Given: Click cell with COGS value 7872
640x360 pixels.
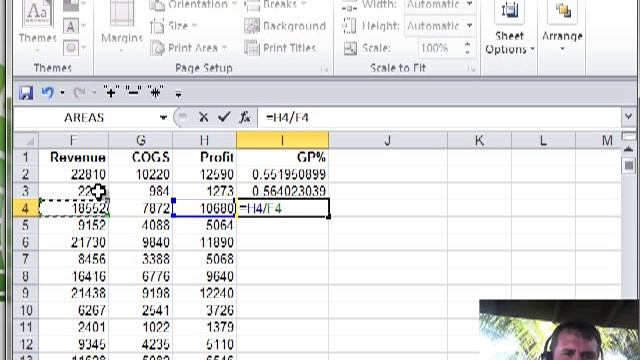Looking at the screenshot, I should point(141,208).
